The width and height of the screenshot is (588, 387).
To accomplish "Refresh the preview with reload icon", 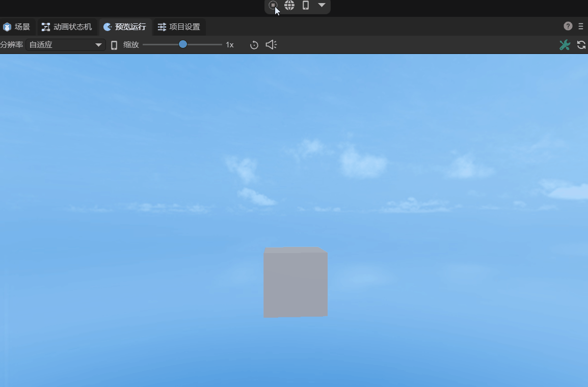I will (x=581, y=45).
